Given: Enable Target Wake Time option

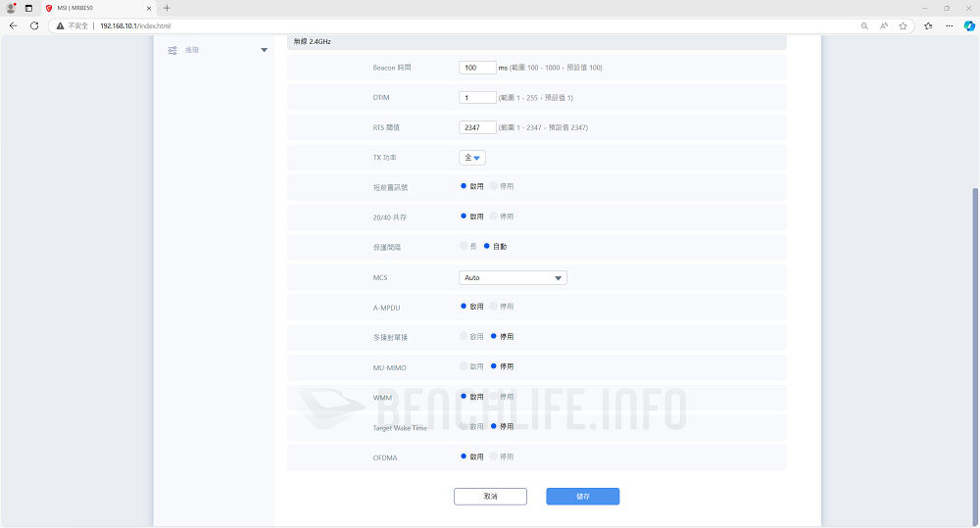Looking at the screenshot, I should pyautogui.click(x=464, y=426).
